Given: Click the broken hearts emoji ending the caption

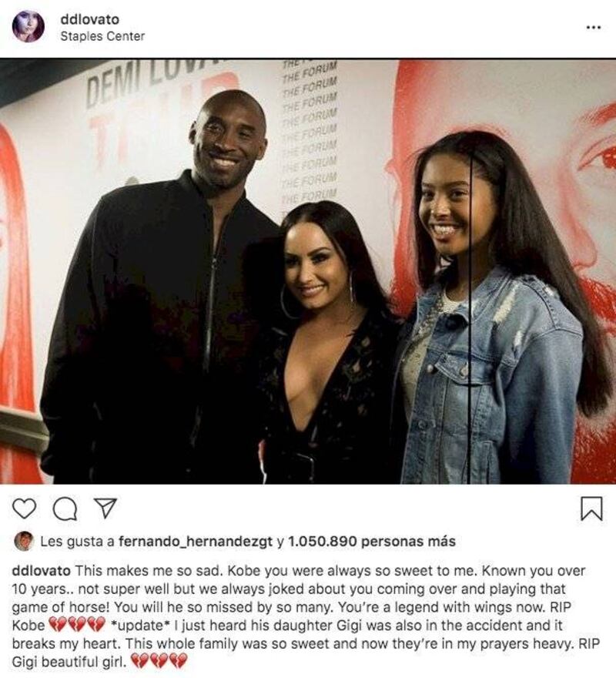Looking at the screenshot, I should pyautogui.click(x=159, y=661).
